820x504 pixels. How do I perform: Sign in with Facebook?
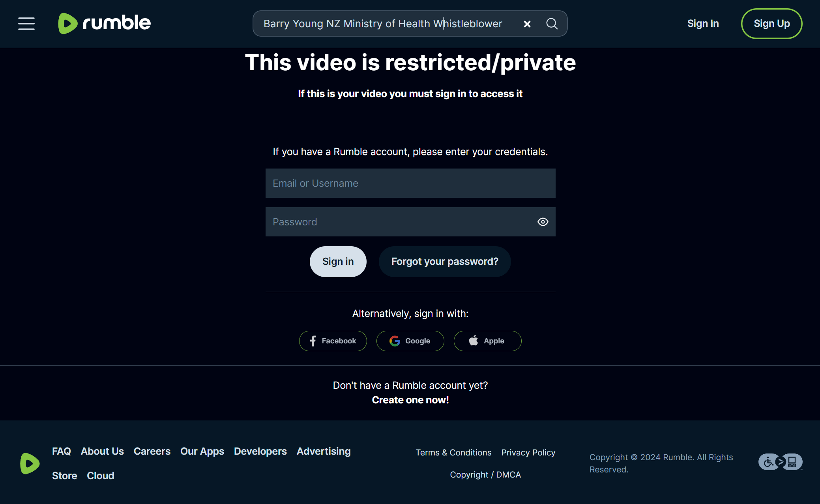[x=333, y=341]
